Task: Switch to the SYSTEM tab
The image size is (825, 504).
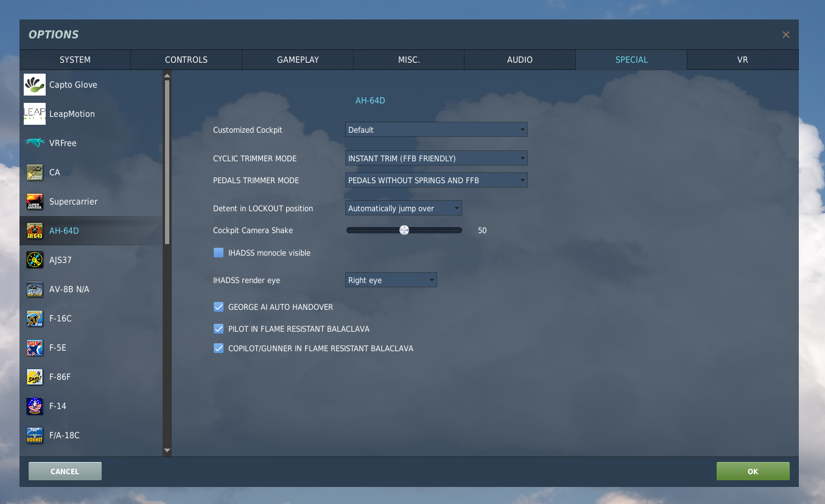Action: coord(75,60)
